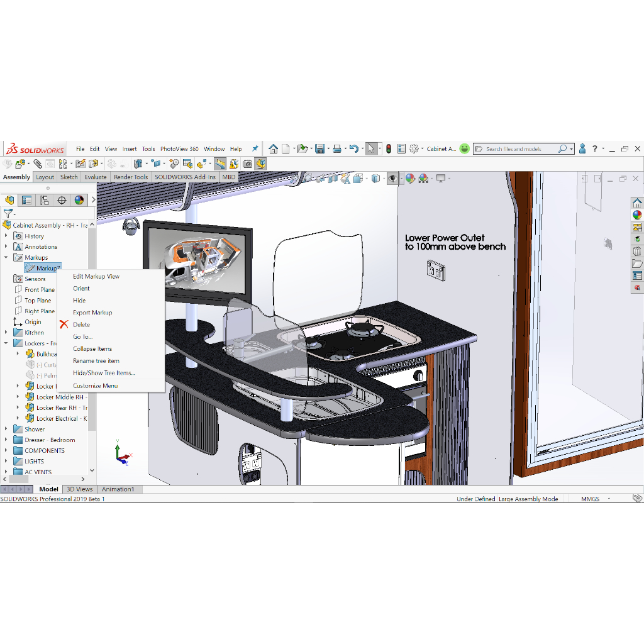Screen dimensions: 644x644
Task: Expand the History tree node
Action: coord(6,236)
